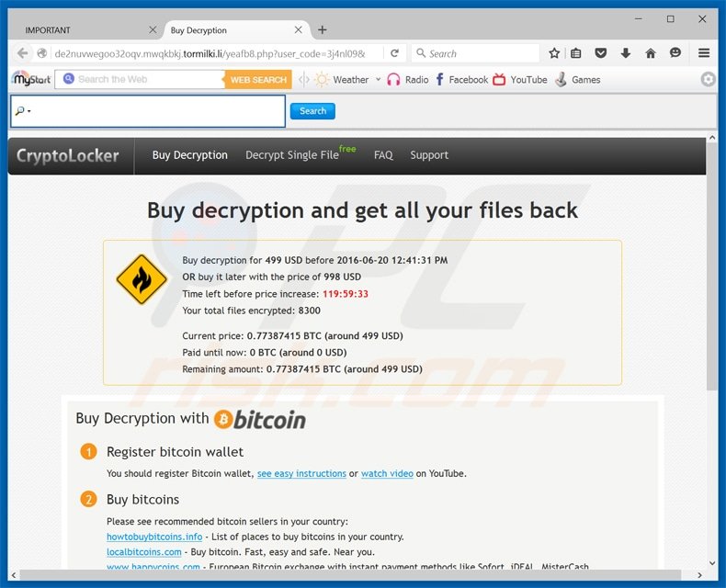Click the horizontal scroll right arrow

pos(699,575)
